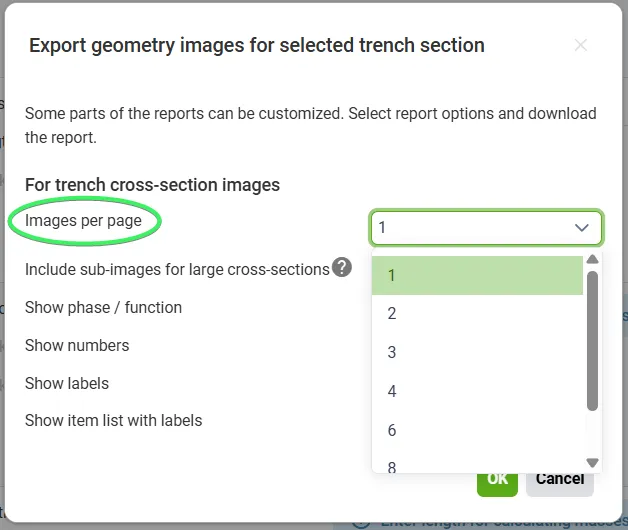Click the dropdown list's scroll up arrow

(592, 260)
